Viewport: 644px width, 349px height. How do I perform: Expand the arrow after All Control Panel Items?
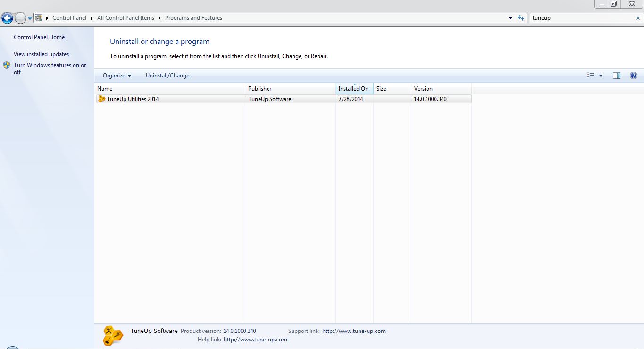tap(160, 18)
